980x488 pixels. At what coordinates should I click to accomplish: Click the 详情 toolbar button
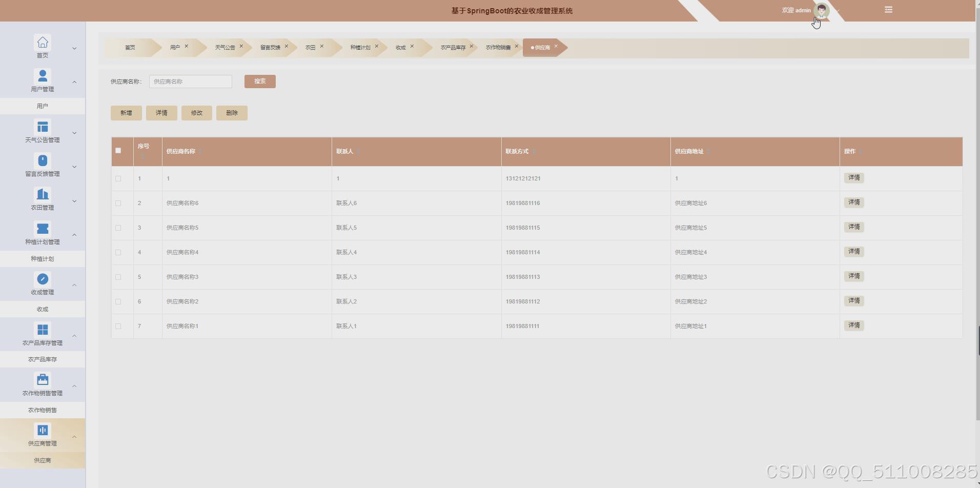[161, 113]
